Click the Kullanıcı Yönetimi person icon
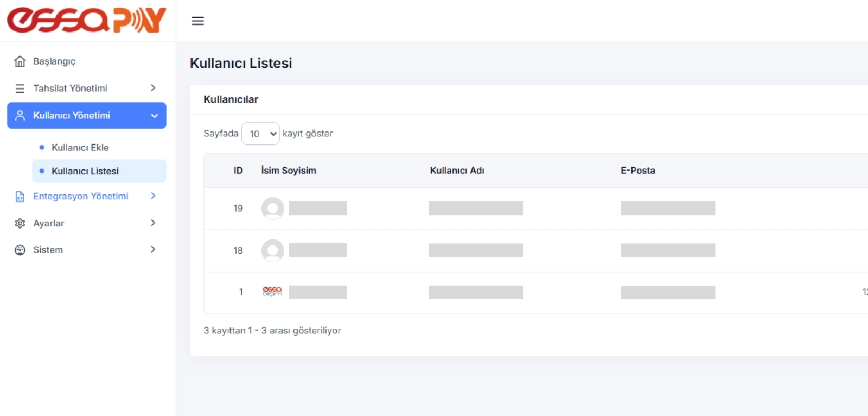The height and width of the screenshot is (416, 868). click(x=20, y=116)
